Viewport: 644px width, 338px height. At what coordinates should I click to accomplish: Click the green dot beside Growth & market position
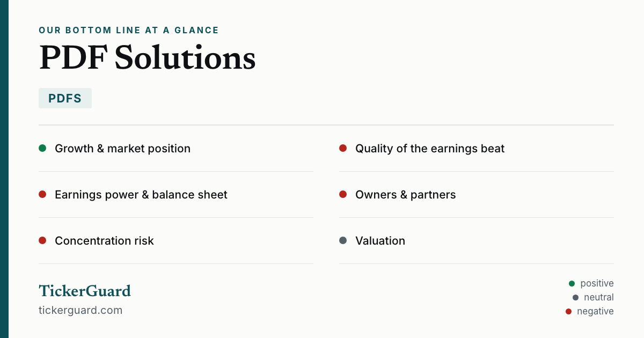[42, 148]
